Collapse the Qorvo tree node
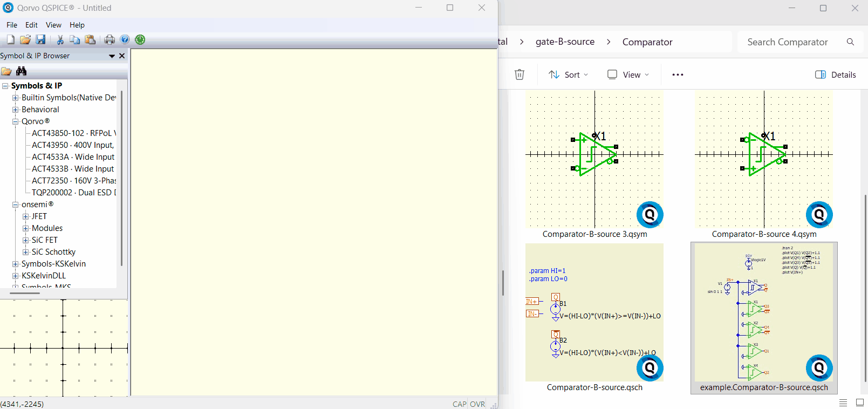Screen dimensions: 868x409 coord(16,121)
